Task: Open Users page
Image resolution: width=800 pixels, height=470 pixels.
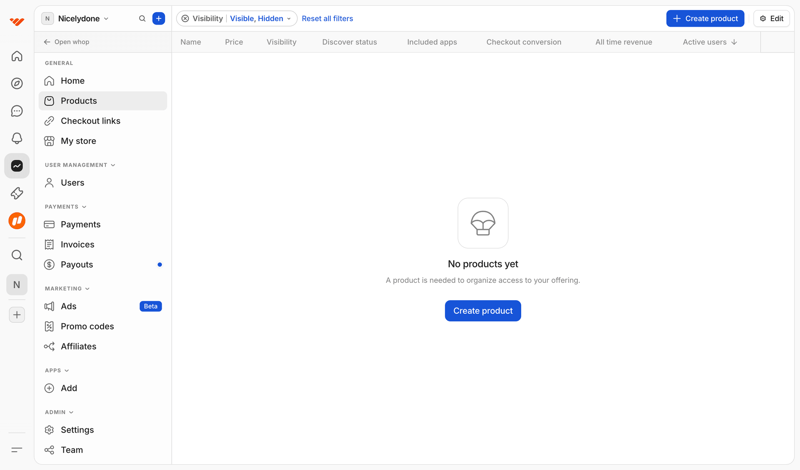Action: coord(103,183)
